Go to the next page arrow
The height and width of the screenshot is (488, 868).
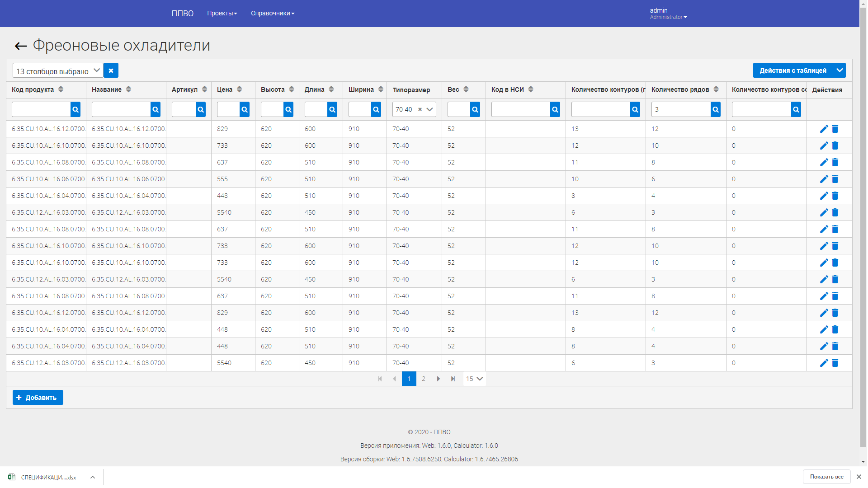(438, 379)
